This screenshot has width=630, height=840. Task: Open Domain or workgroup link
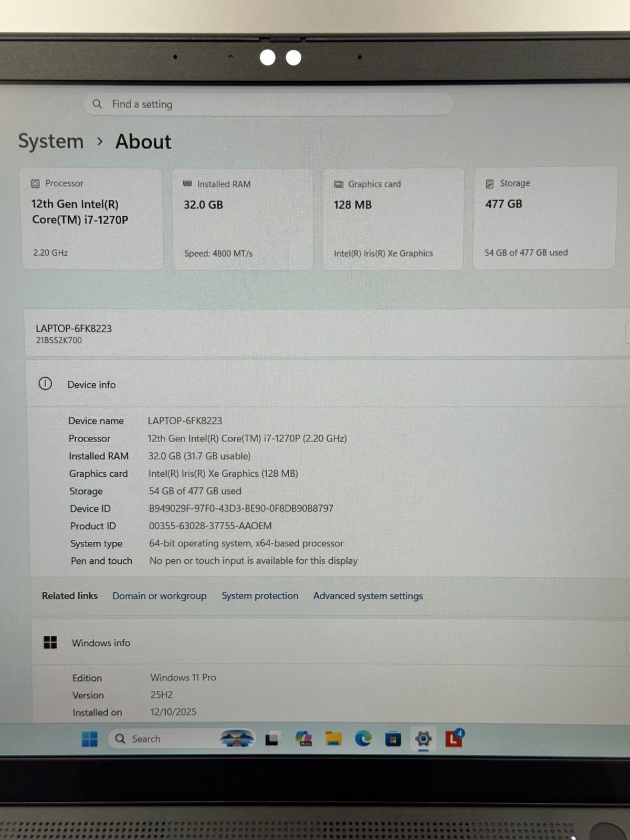160,596
